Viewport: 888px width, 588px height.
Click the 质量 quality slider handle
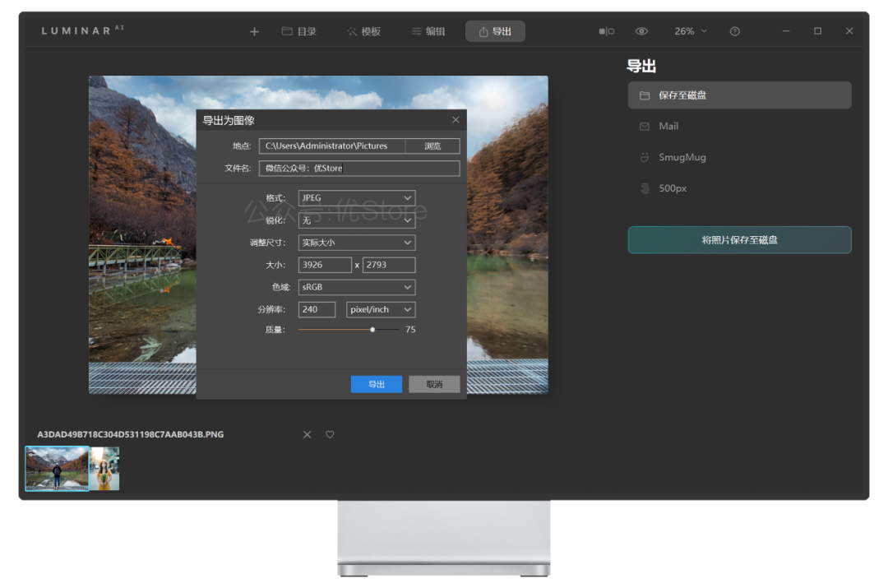pyautogui.click(x=372, y=330)
